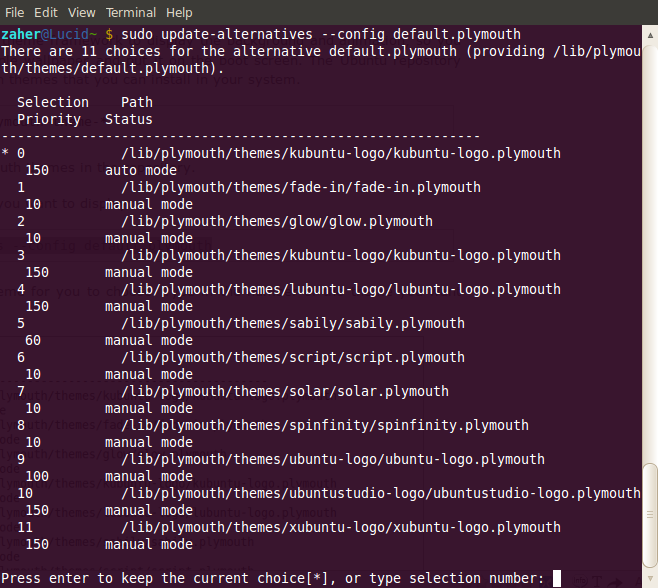Click the 'Priority' column header
Screen dimensions: 658x588
(49, 119)
